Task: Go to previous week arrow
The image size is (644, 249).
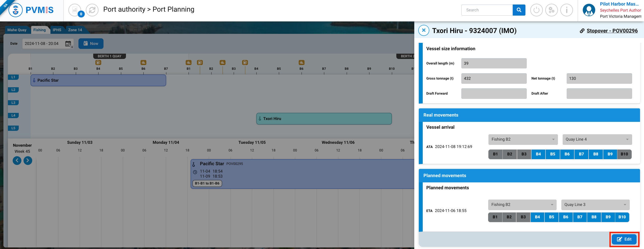Action: pyautogui.click(x=17, y=160)
